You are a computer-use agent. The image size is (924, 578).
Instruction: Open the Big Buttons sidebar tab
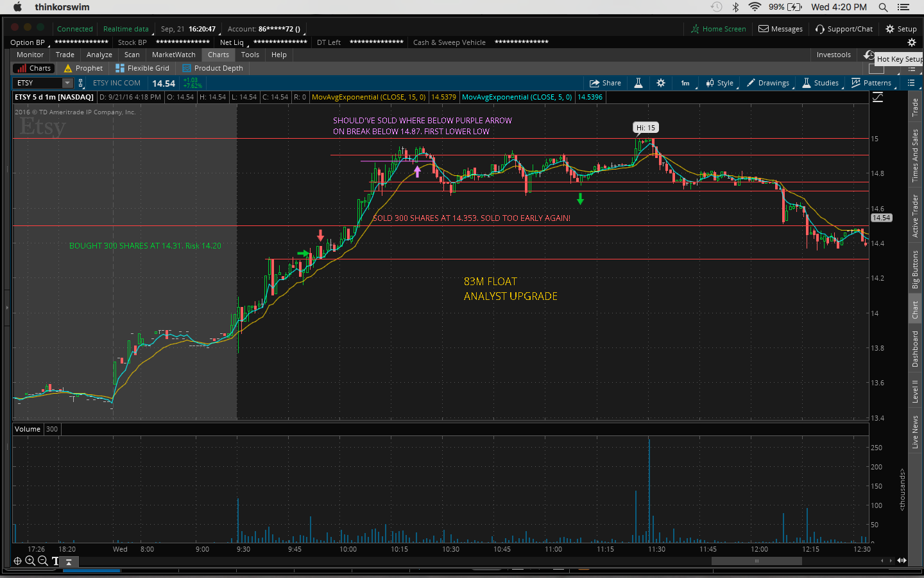[915, 268]
